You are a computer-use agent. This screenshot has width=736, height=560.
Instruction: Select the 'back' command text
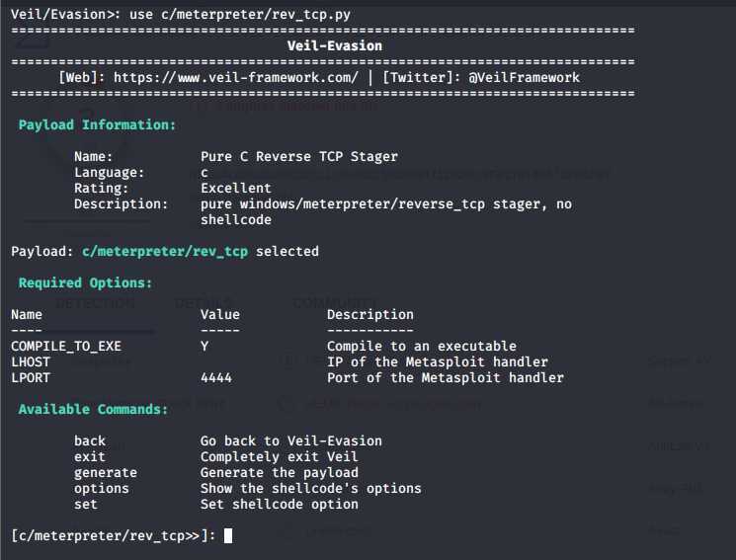click(90, 440)
